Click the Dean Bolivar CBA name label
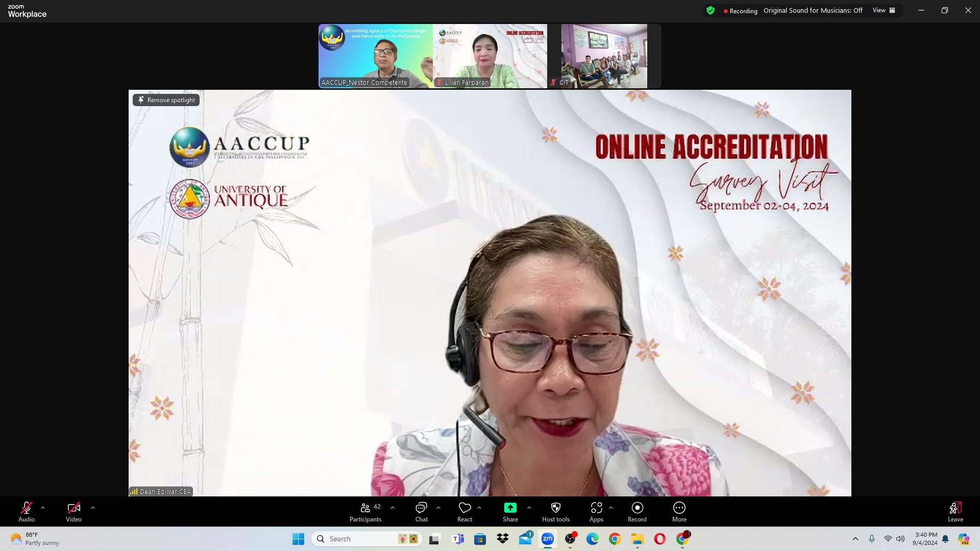This screenshot has height=551, width=980. [x=161, y=491]
